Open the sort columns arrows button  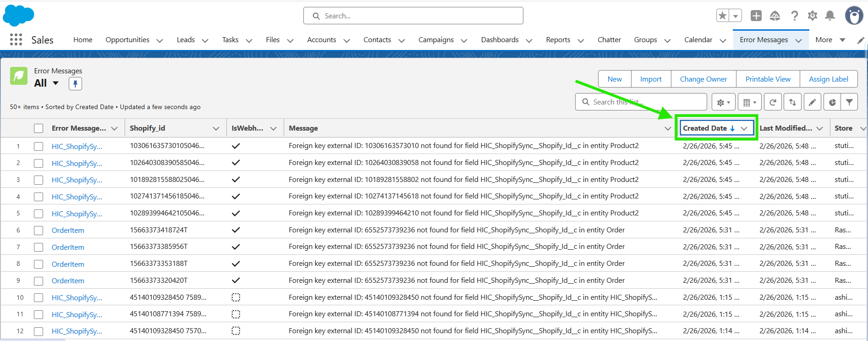coord(792,102)
